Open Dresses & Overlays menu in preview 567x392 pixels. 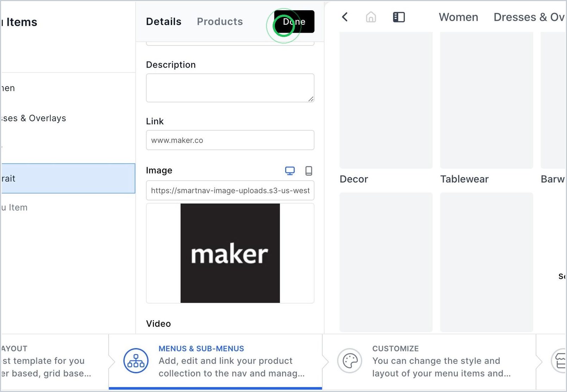click(x=530, y=17)
